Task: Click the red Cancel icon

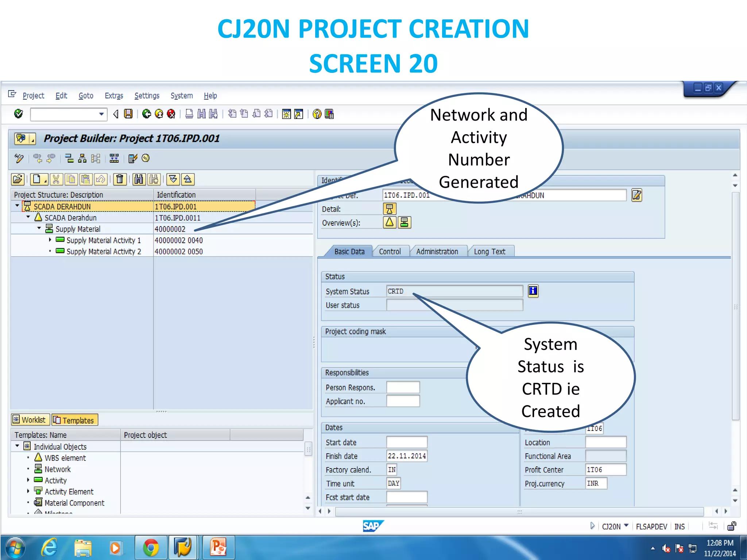Action: (171, 114)
